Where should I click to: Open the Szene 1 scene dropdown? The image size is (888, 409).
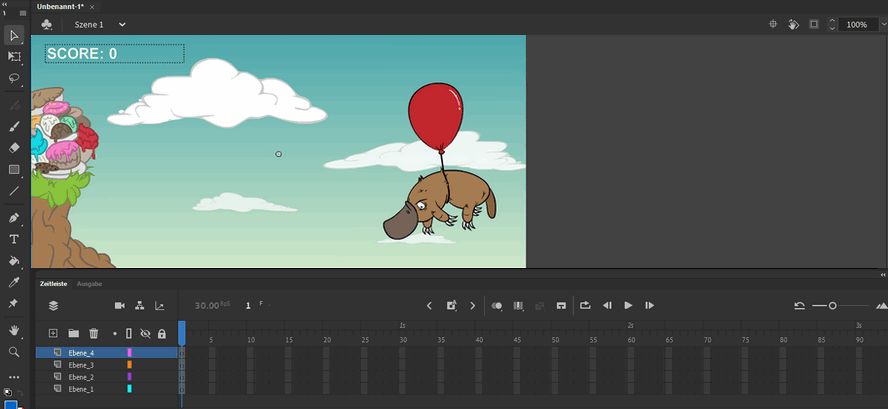click(122, 24)
